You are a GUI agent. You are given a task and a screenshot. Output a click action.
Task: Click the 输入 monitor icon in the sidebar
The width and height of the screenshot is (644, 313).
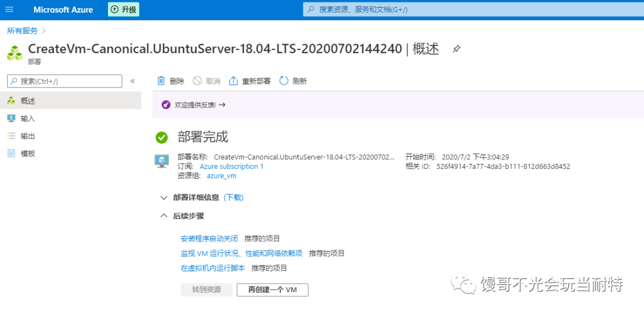[11, 118]
